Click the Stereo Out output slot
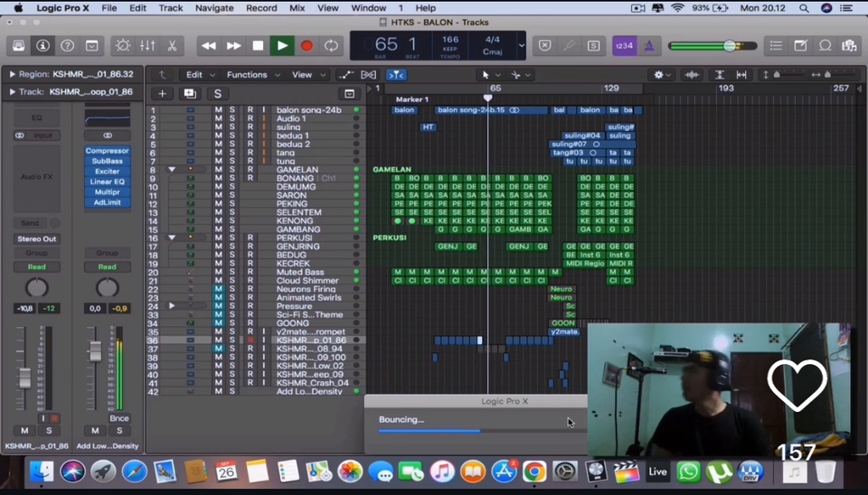Screen dimensions: 868x495 coord(36,239)
